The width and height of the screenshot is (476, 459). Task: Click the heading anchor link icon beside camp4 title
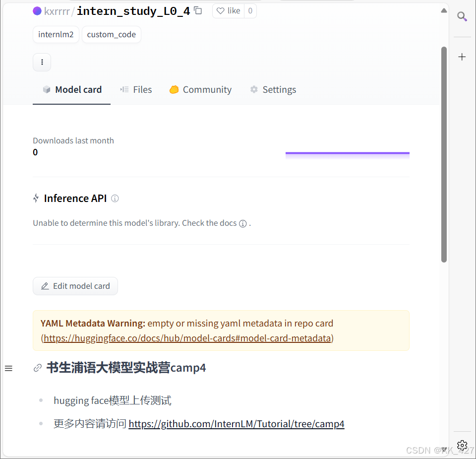click(x=37, y=368)
